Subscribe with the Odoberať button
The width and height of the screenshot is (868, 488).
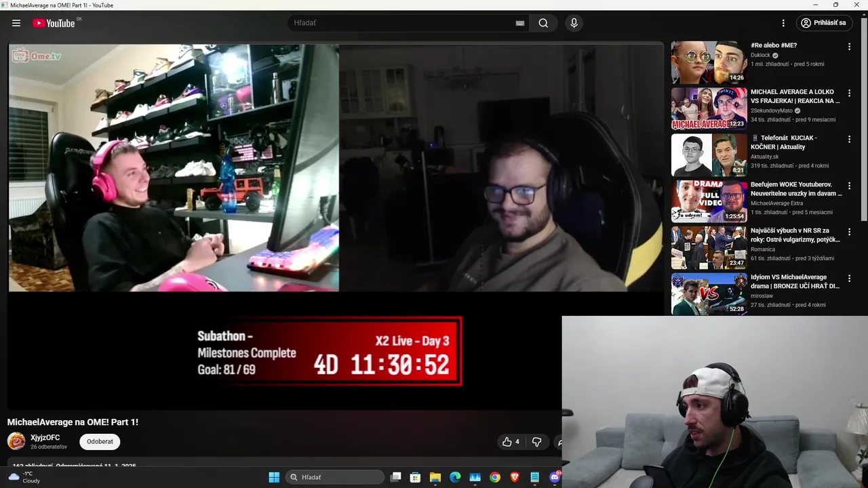pos(100,441)
